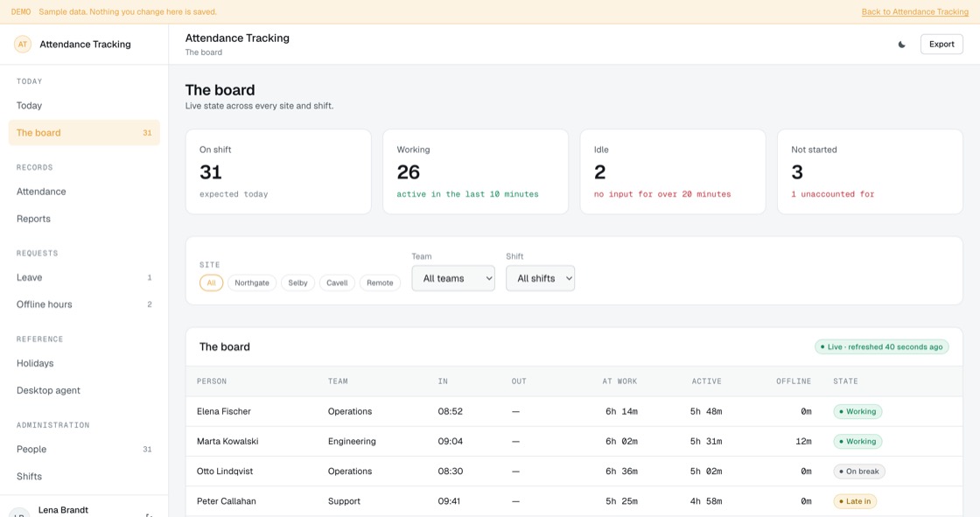The height and width of the screenshot is (517, 980).
Task: Select the All site filter chip
Action: pyautogui.click(x=211, y=283)
